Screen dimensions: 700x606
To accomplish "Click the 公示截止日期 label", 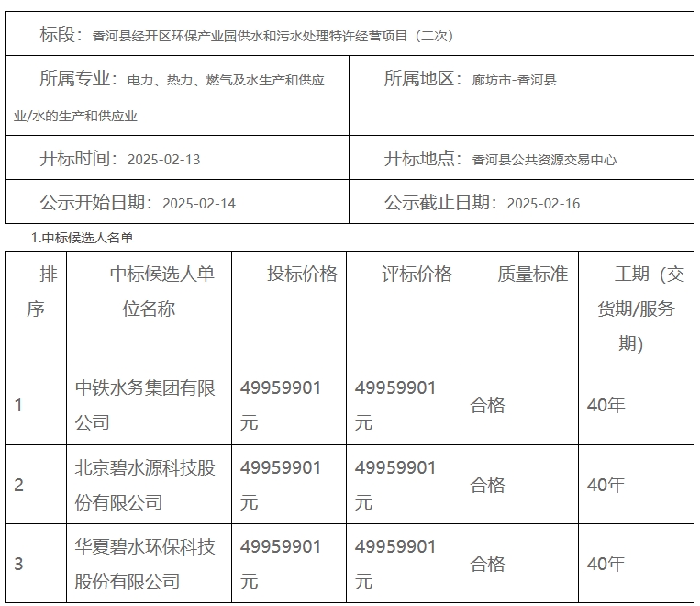I will click(x=440, y=202).
